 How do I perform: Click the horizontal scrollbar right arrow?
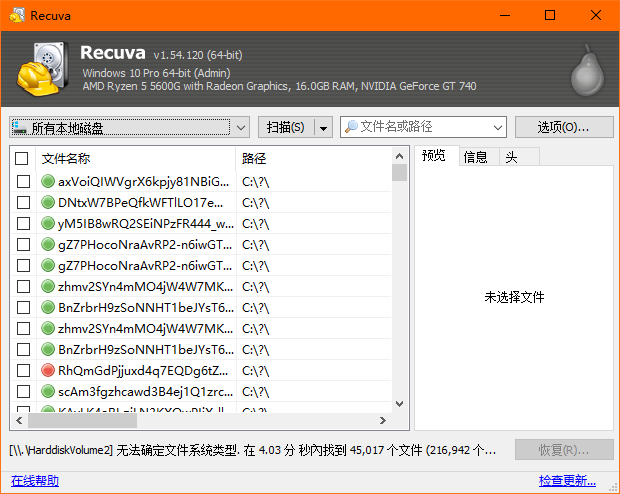pos(382,420)
